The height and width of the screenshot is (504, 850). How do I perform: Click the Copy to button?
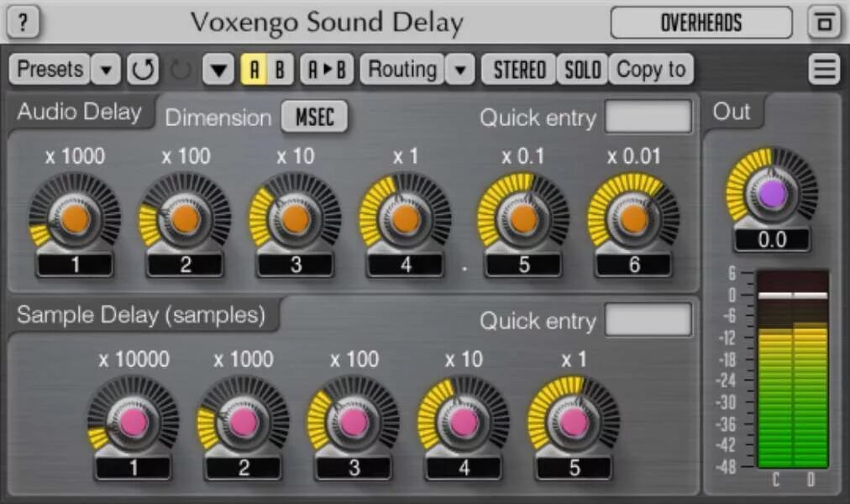[x=651, y=70]
